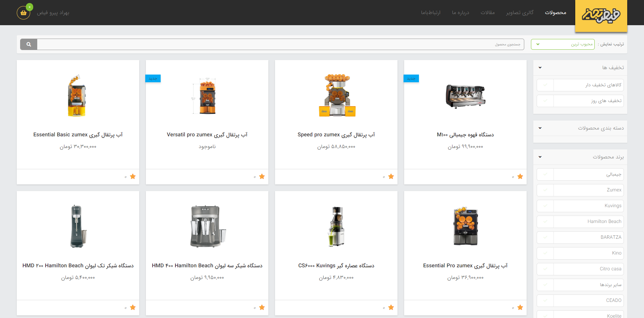Open the گالری تصاویر menu item
This screenshot has height=318, width=644.
click(520, 12)
